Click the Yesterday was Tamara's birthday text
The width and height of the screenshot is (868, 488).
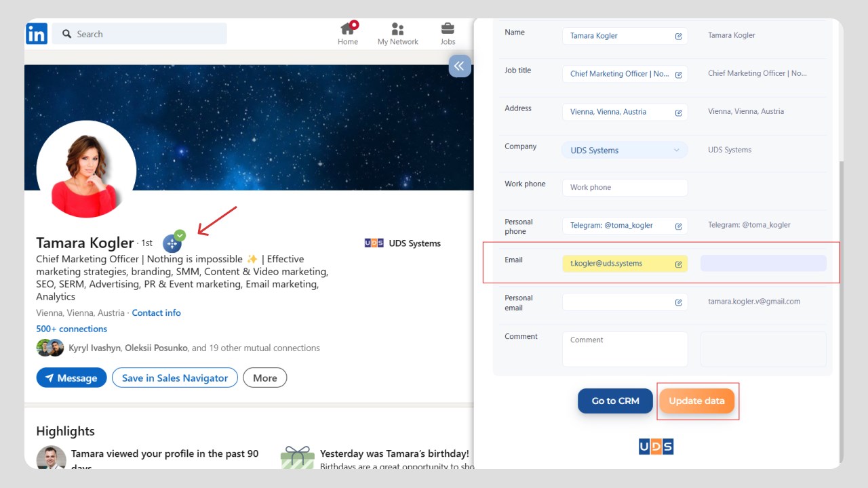point(394,453)
